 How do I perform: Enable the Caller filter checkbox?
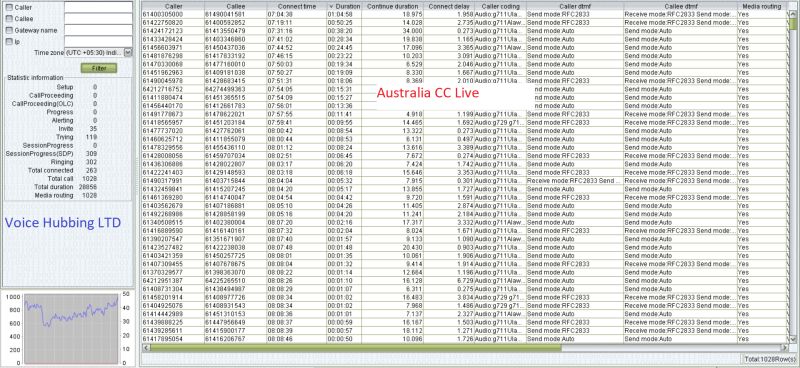click(x=9, y=8)
